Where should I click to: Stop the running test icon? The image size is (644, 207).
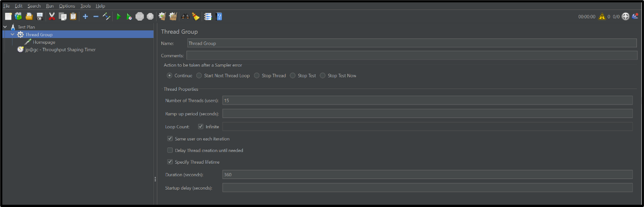(140, 17)
